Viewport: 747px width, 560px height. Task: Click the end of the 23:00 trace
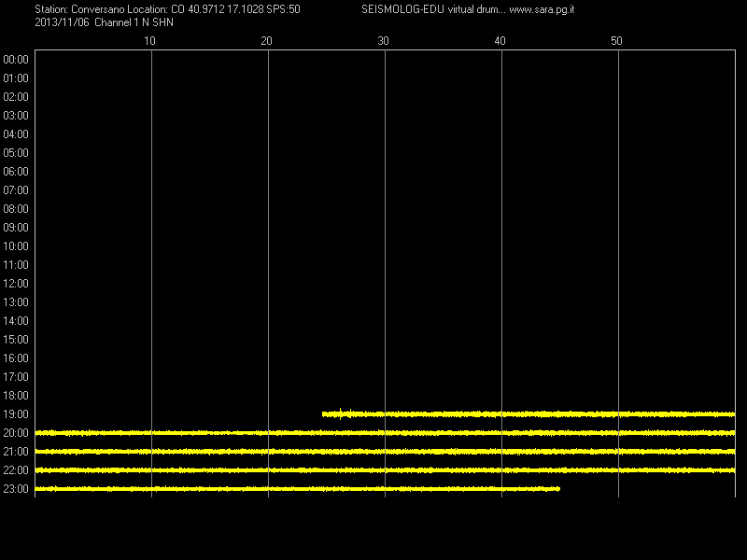[558, 488]
